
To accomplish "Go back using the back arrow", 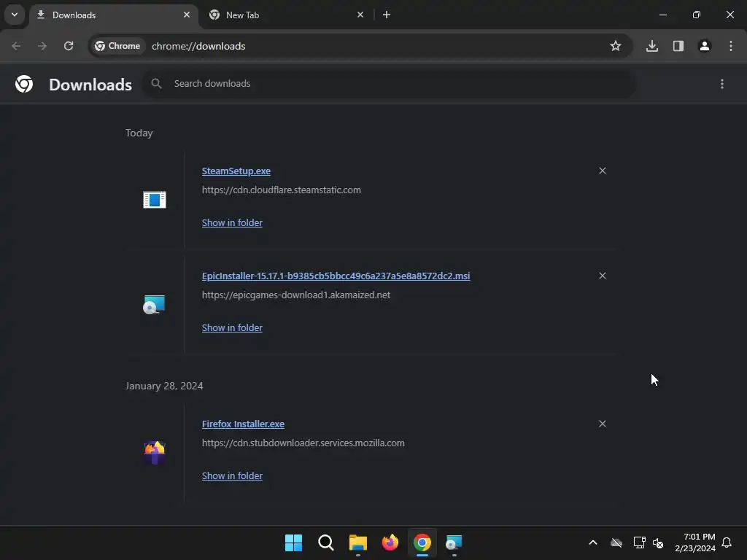I will 16,46.
